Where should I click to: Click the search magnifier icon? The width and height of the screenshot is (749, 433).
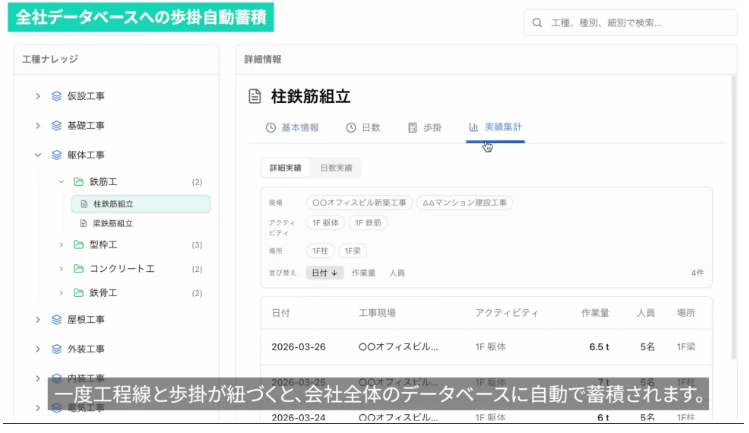(x=537, y=22)
